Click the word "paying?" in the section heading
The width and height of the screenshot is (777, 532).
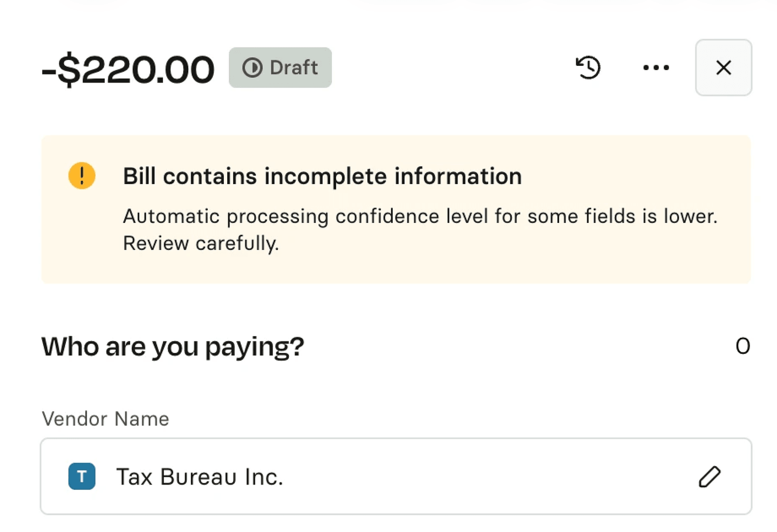pos(255,346)
